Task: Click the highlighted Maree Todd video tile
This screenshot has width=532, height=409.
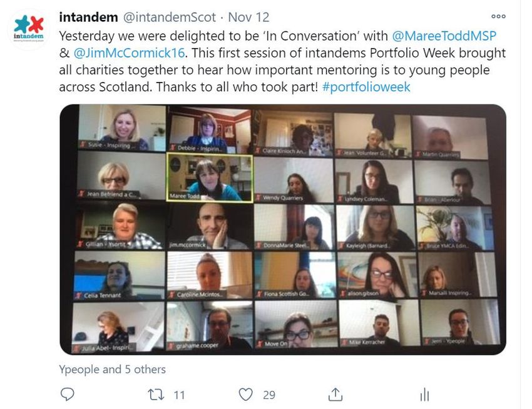Action: click(x=210, y=178)
